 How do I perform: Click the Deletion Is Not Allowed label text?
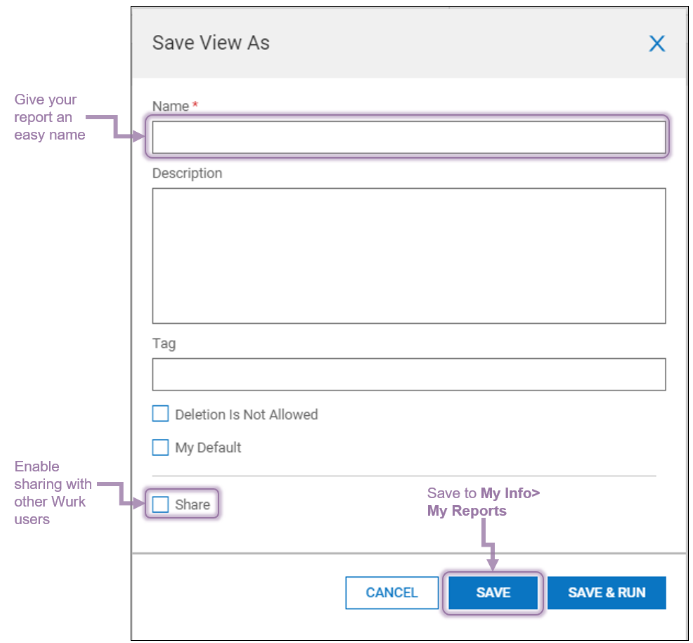(x=246, y=414)
